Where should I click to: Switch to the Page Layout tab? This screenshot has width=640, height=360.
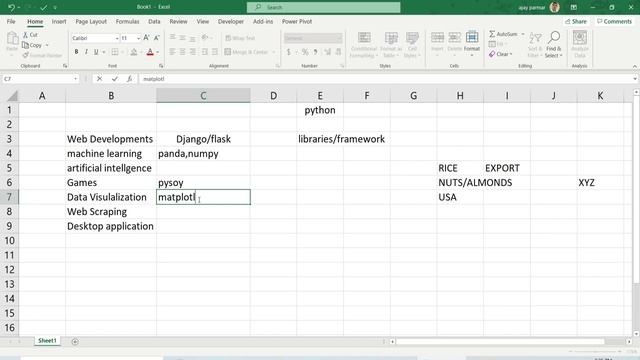pos(91,21)
